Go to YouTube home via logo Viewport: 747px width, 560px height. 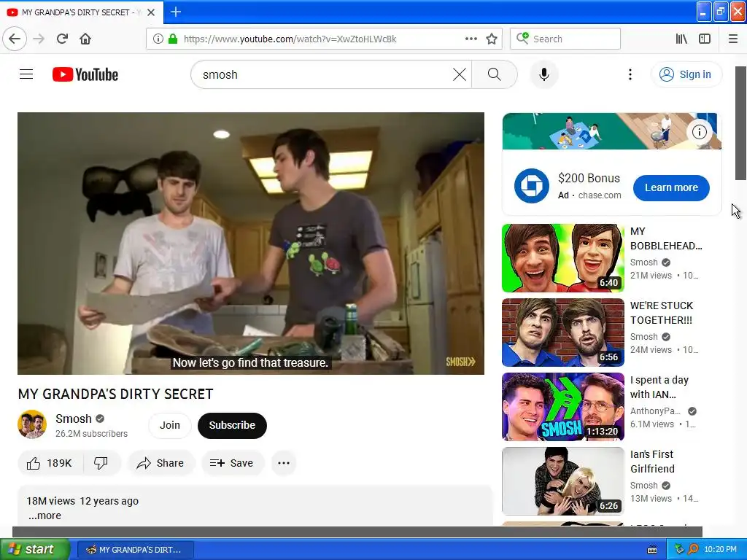point(85,74)
